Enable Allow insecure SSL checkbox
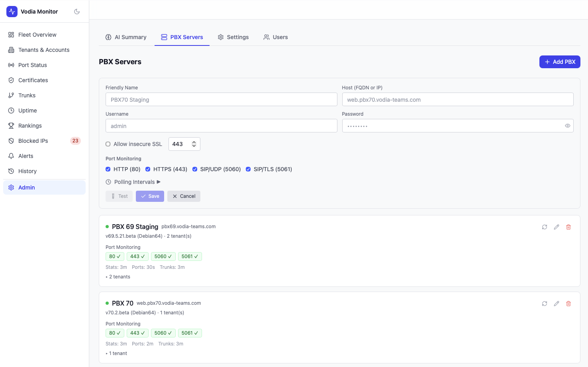 (108, 144)
